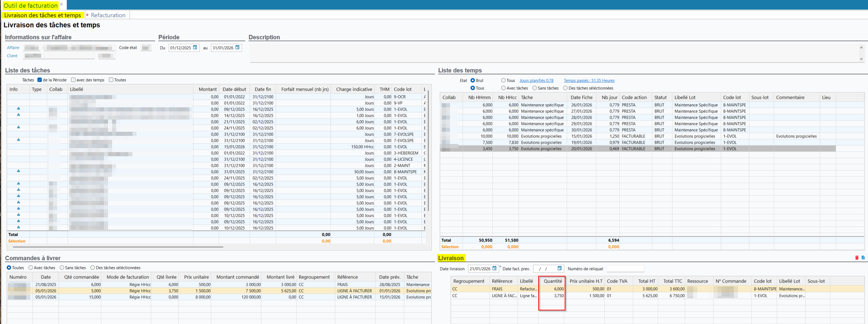
Task: Click the red trash icon in Livraison
Action: click(856, 258)
